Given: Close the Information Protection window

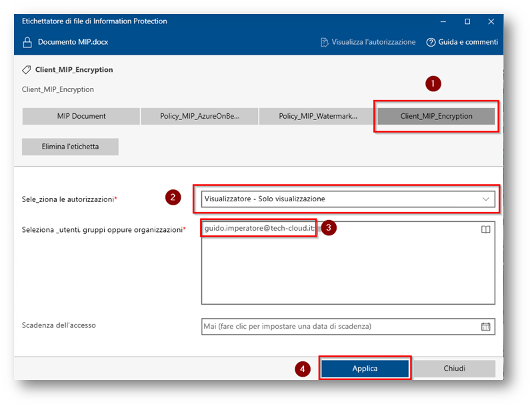Looking at the screenshot, I should tap(491, 21).
